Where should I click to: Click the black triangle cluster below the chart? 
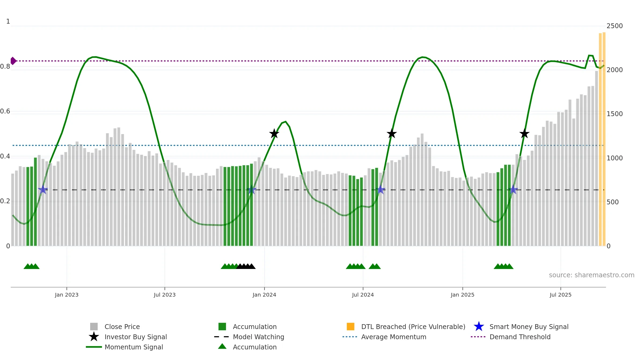click(x=246, y=266)
